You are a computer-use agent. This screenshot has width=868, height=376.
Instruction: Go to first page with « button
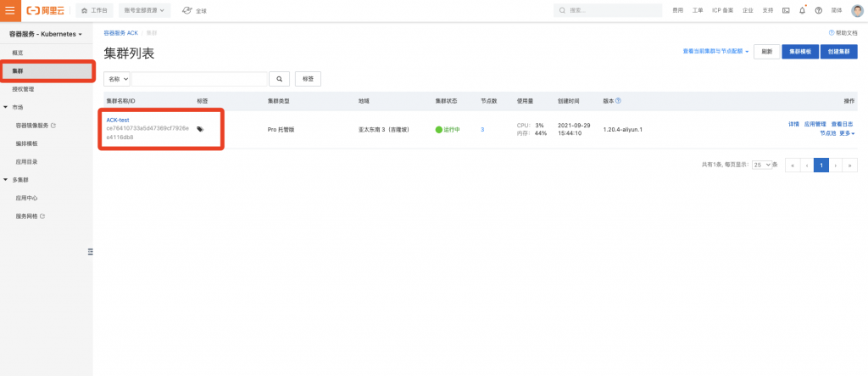click(x=793, y=165)
